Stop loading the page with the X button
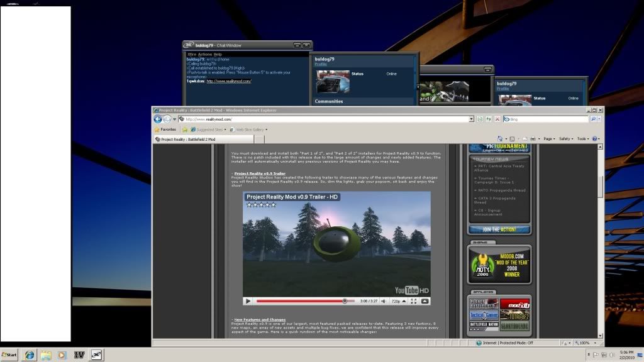 tap(497, 119)
